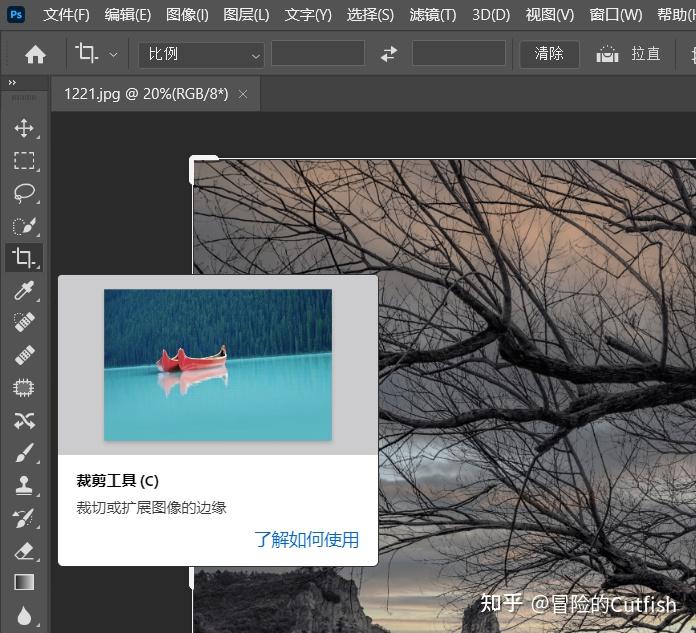Image resolution: width=696 pixels, height=633 pixels.
Task: Open the 文件(F) menu
Action: (x=66, y=15)
